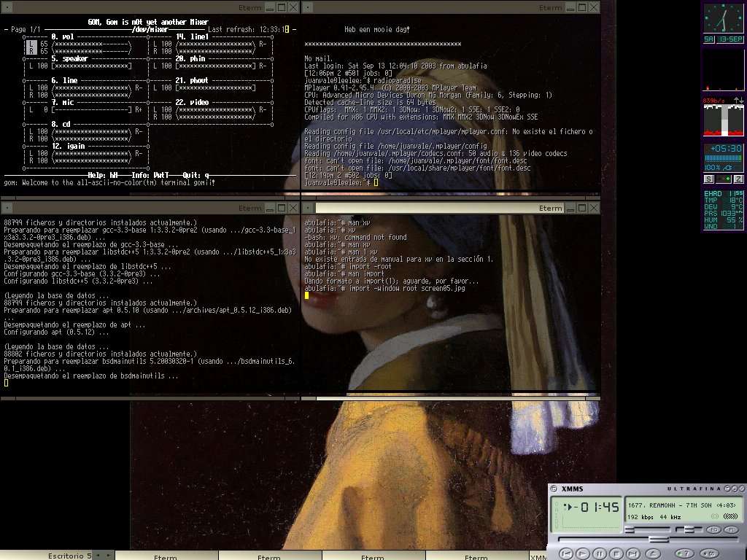The image size is (747, 560).
Task: Toggle shuffle in XMMS
Action: (684, 554)
